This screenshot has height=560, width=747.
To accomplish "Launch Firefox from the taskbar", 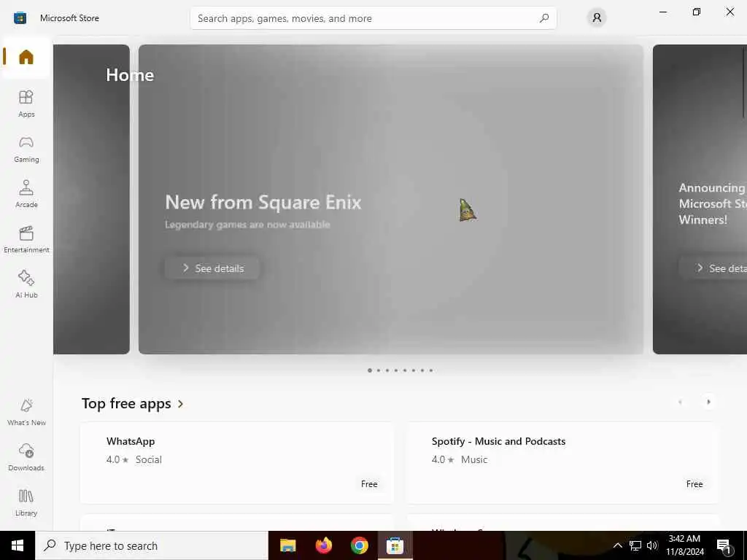I will tap(324, 545).
